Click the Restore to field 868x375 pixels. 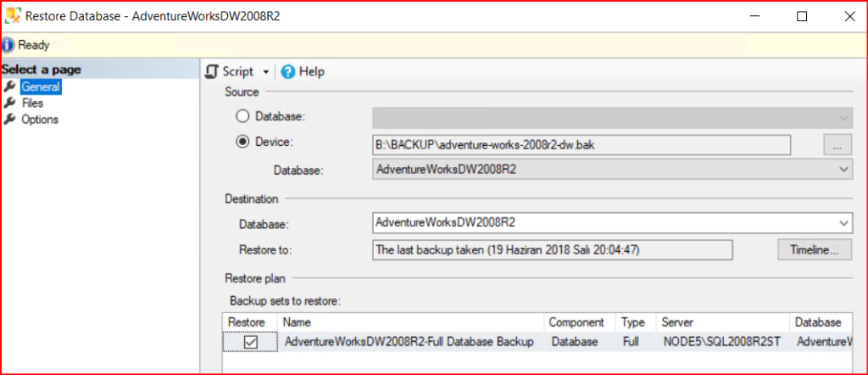(553, 249)
